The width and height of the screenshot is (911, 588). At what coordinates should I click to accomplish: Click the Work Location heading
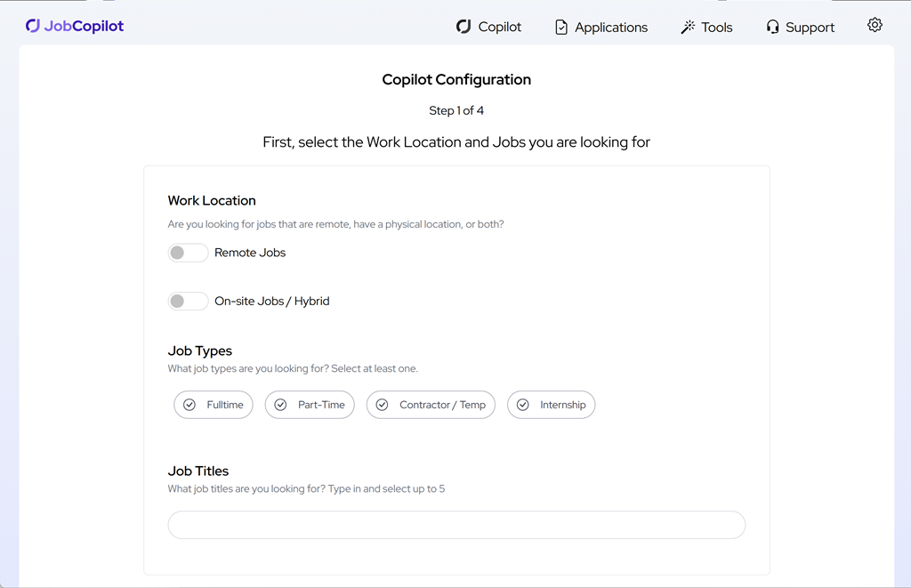click(x=212, y=200)
